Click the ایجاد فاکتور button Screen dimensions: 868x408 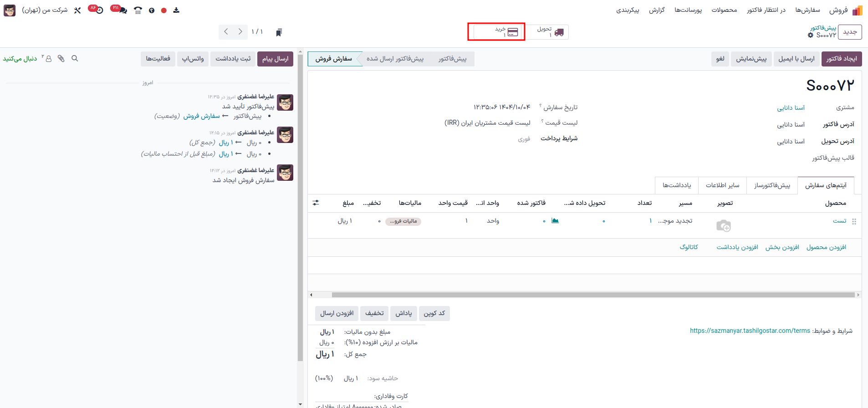tap(841, 59)
